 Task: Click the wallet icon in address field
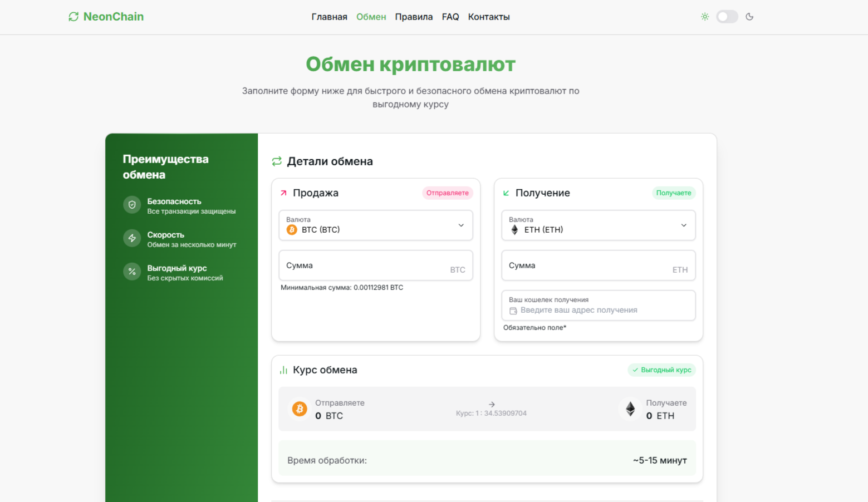(514, 310)
